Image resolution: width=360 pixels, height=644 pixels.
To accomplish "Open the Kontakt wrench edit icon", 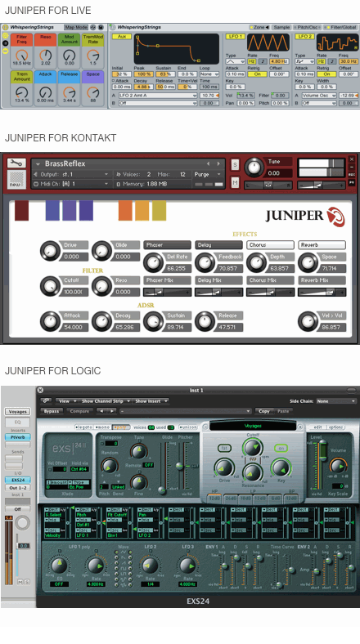I will click(16, 163).
